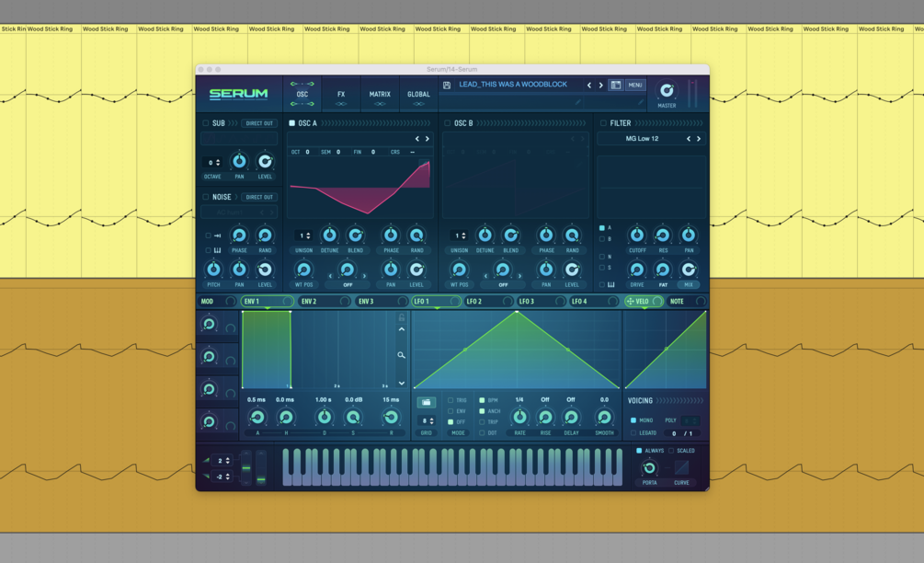Click the Sub DIRECT OUT button
Viewport: 924px width, 563px height.
tap(259, 123)
